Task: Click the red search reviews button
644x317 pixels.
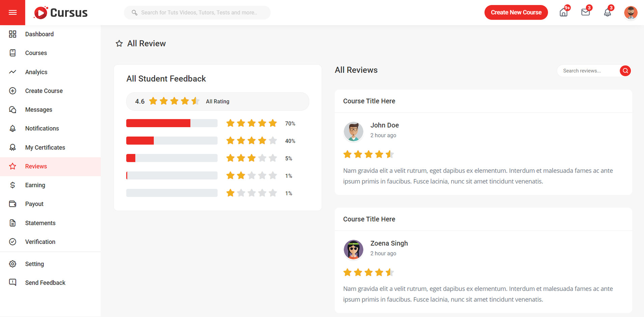Action: tap(625, 71)
